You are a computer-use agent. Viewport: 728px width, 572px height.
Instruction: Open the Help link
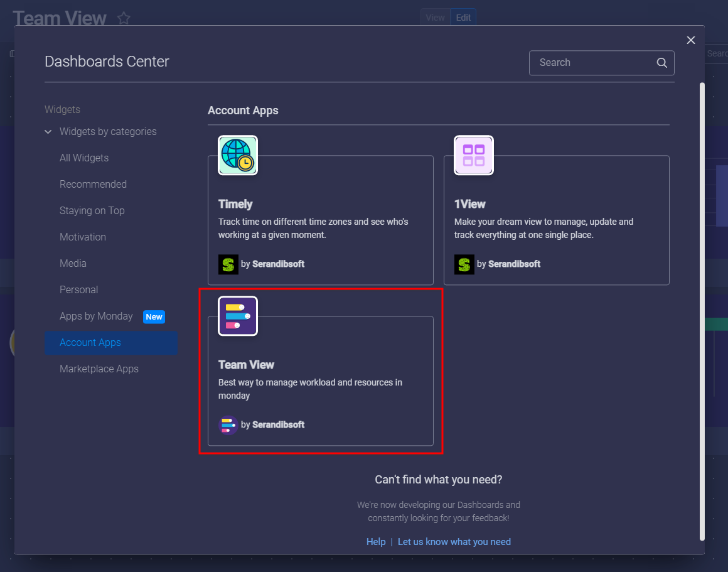tap(376, 542)
